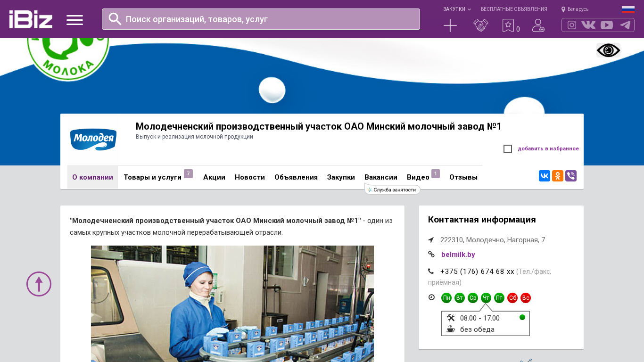Click 'Выпуск и реализация молочной продукции' subtitle
The width and height of the screenshot is (644, 362).
click(x=194, y=137)
